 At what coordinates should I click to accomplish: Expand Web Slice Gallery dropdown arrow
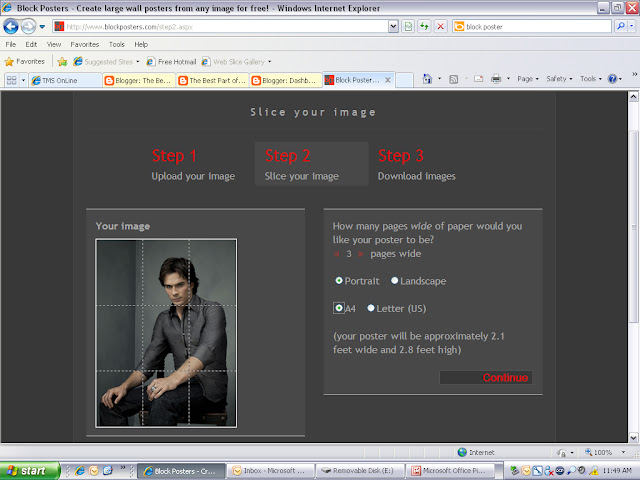click(270, 62)
